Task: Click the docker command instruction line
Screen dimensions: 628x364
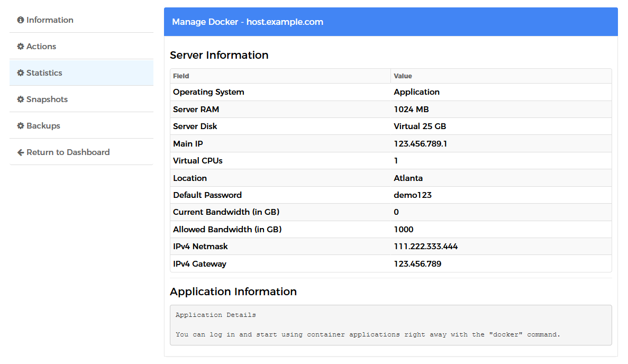Action: pos(368,334)
